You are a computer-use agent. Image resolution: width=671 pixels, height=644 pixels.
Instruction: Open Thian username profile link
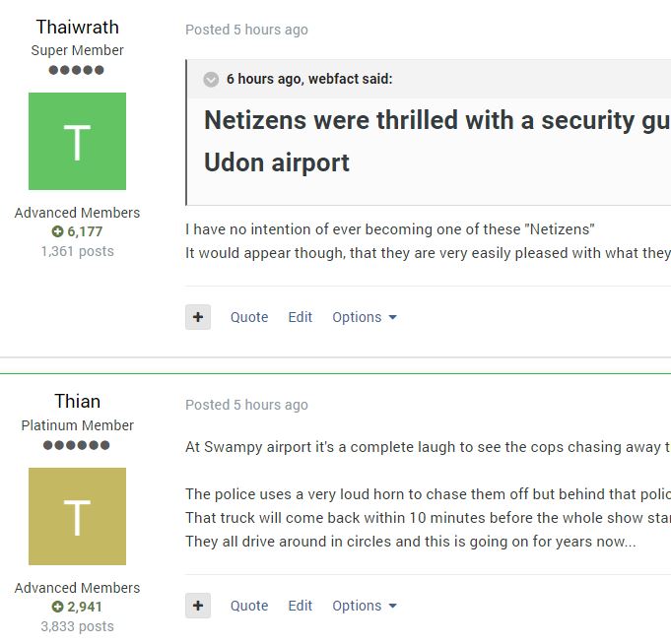[x=78, y=401]
